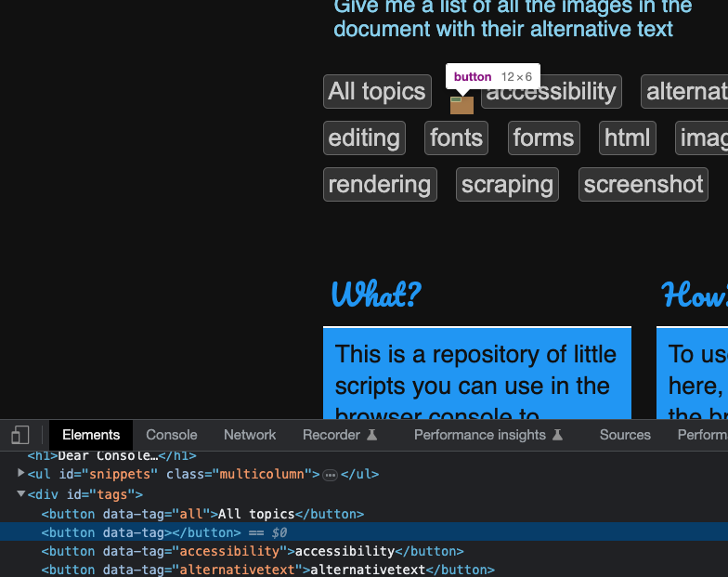Open the Recorder tab
This screenshot has width=728, height=577.
340,435
